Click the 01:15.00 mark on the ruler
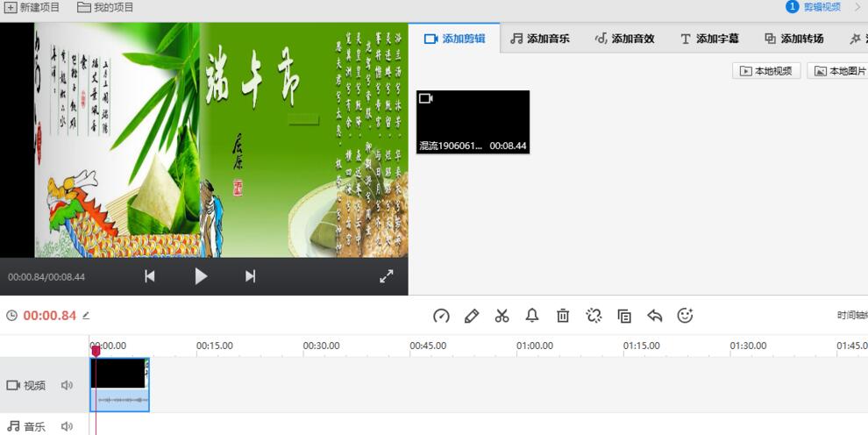This screenshot has height=435, width=868. coord(642,346)
